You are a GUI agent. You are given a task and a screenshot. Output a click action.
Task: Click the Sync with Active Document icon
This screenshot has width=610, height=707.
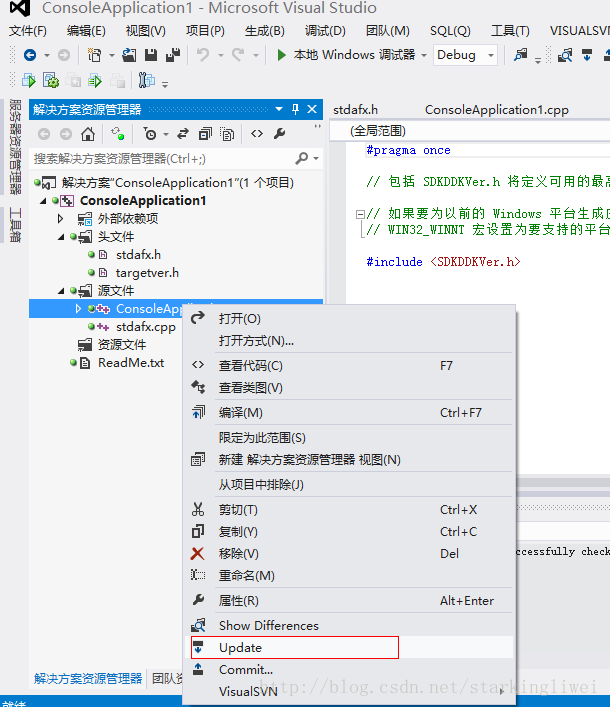(183, 134)
